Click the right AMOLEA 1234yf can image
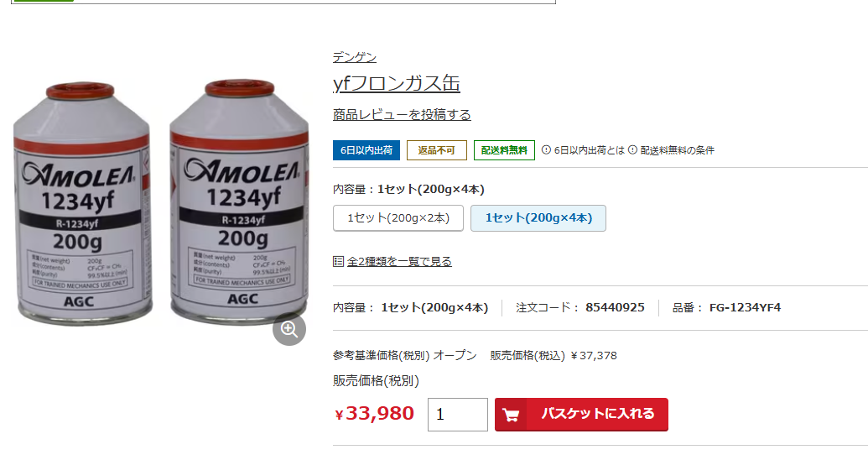 240,201
